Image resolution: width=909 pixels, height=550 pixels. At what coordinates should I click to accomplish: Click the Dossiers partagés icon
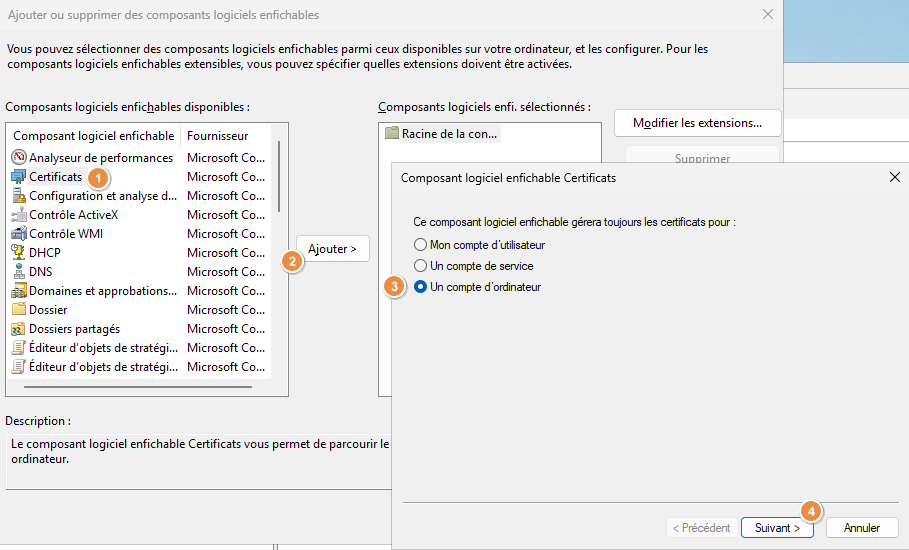coord(19,329)
